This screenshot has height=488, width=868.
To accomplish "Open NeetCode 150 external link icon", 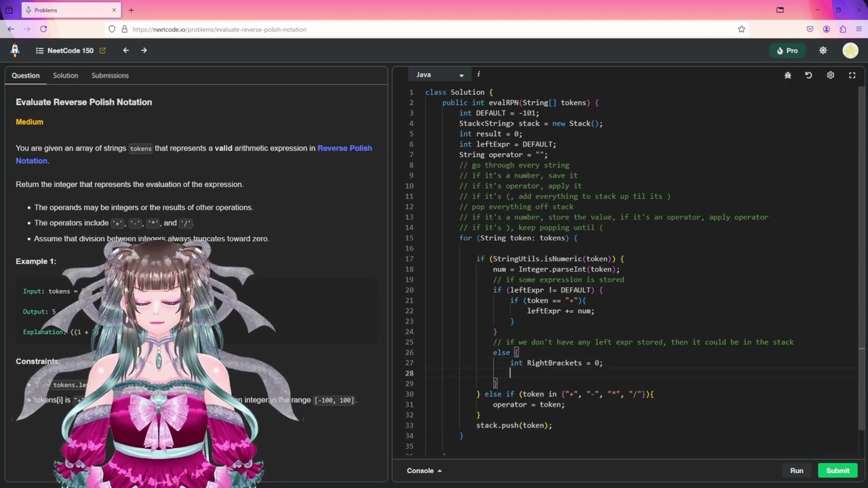I will pyautogui.click(x=102, y=51).
